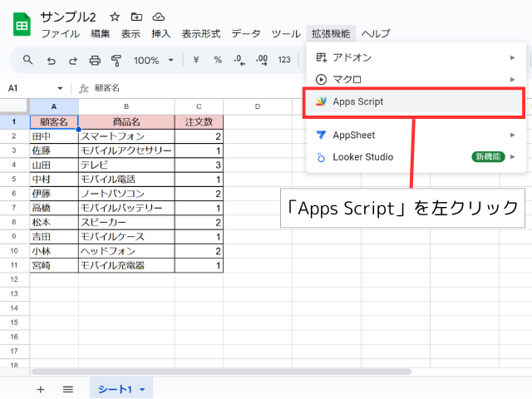Select cell 佐藤

(x=54, y=150)
